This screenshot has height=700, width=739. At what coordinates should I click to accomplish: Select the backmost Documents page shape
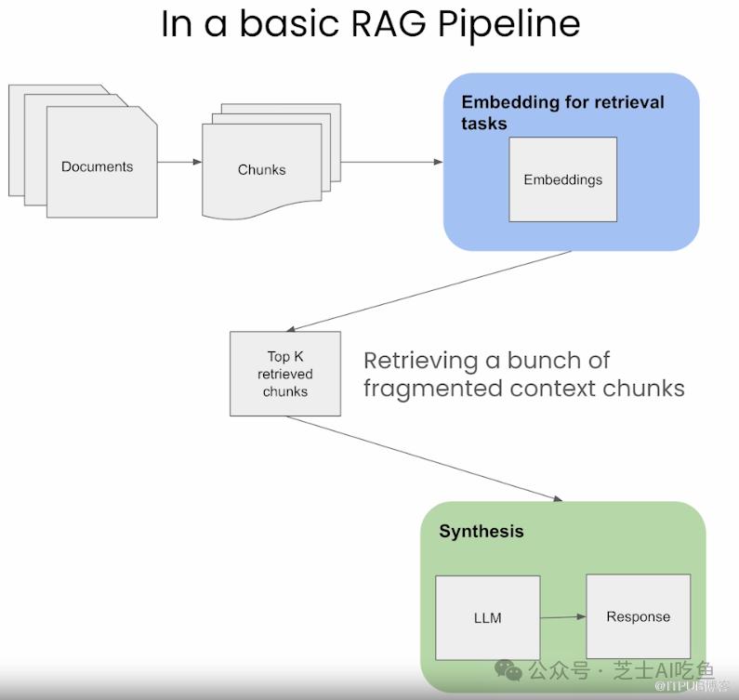pos(17,140)
